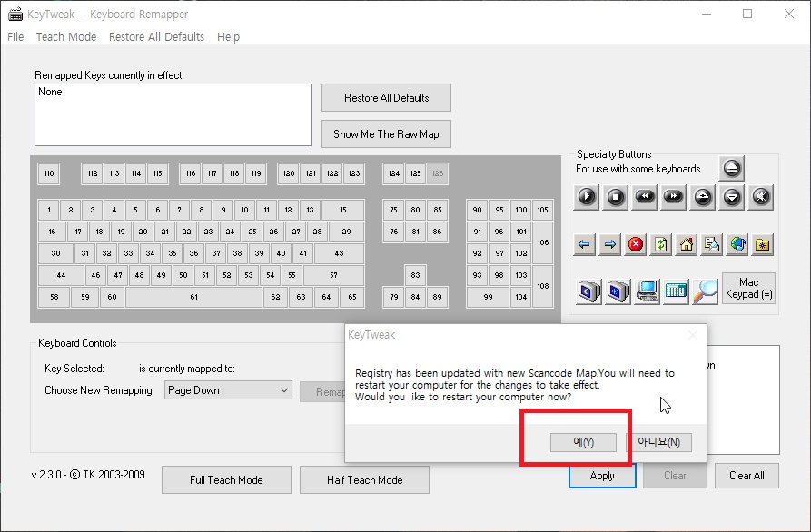Click the Search magnifier specialty button
This screenshot has width=811, height=532.
pos(705,291)
